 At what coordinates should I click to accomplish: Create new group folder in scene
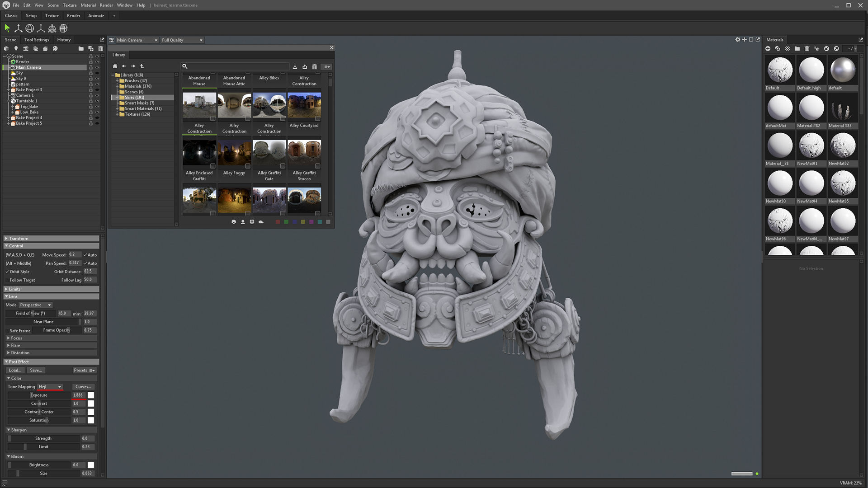tap(81, 49)
